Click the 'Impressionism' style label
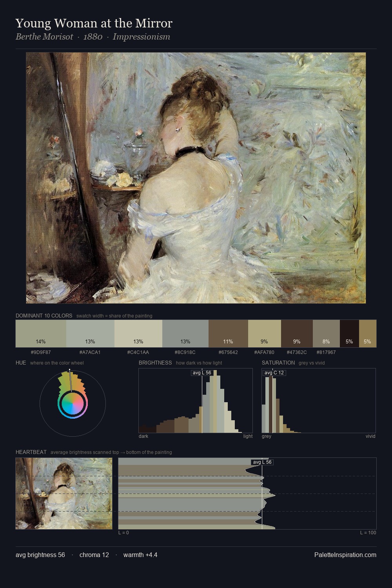The width and height of the screenshot is (392, 588). 142,37
